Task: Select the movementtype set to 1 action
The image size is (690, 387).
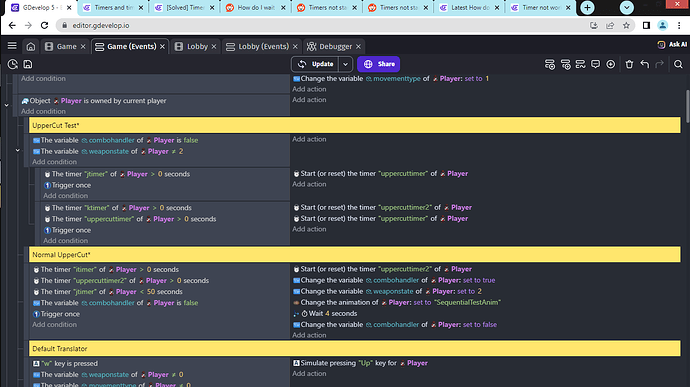Action: click(x=391, y=79)
